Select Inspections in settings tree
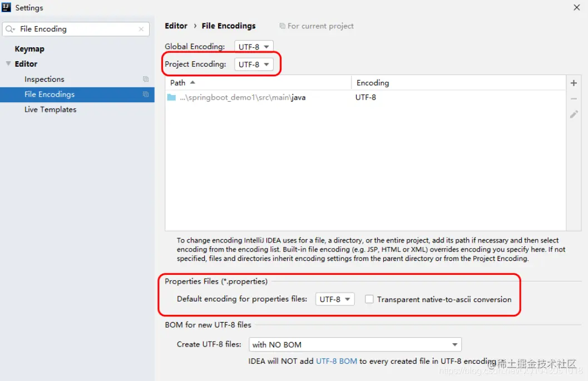The image size is (588, 381). tap(45, 79)
